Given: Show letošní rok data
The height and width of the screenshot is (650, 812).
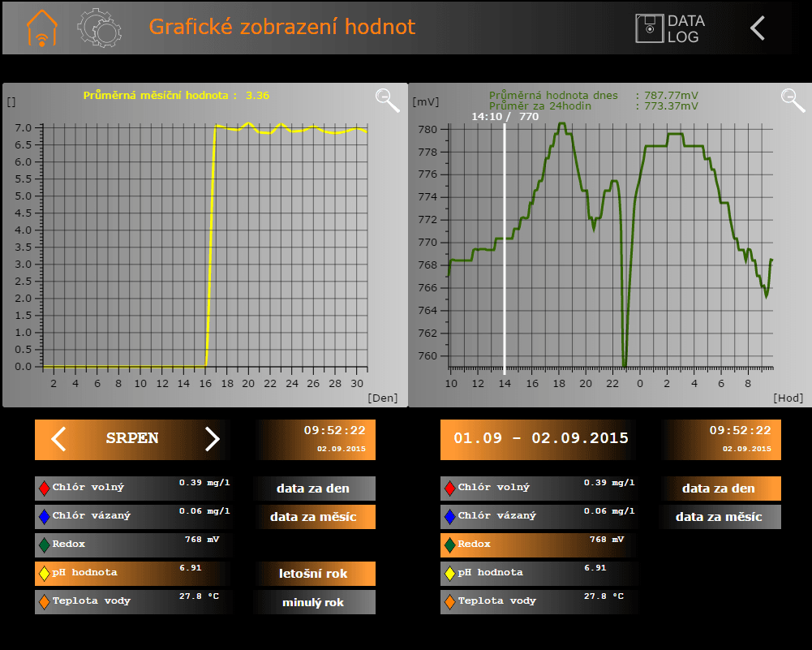Looking at the screenshot, I should coord(315,574).
